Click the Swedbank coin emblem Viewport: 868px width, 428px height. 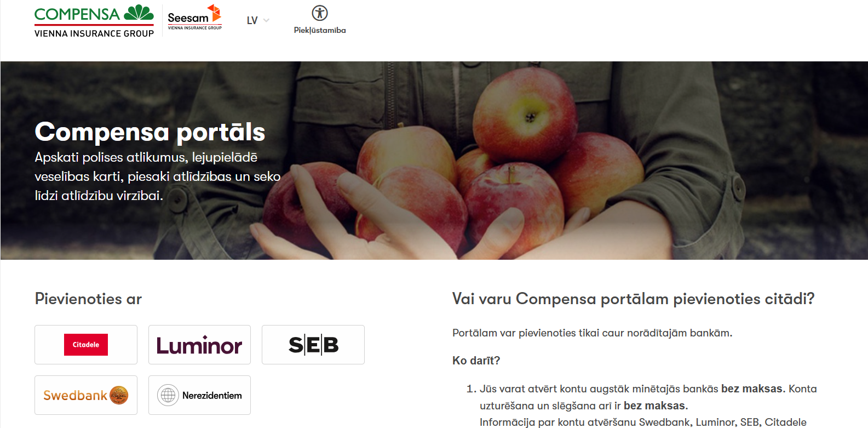(119, 395)
